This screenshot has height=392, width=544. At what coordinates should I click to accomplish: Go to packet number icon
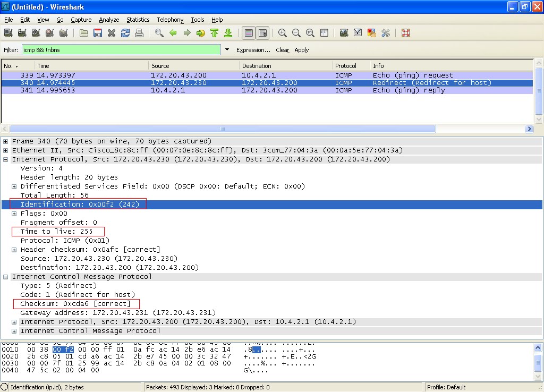click(x=200, y=33)
